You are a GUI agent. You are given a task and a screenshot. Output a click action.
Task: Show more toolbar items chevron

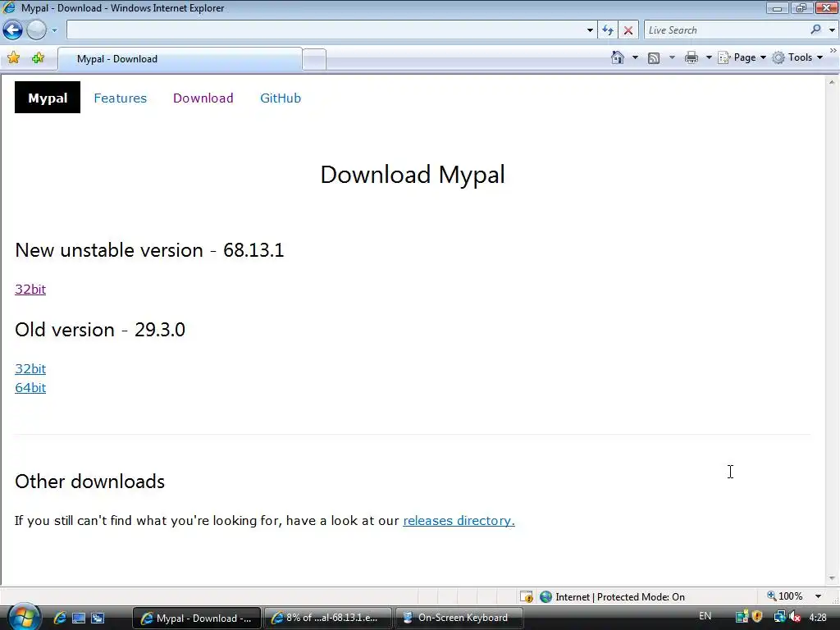tap(833, 50)
